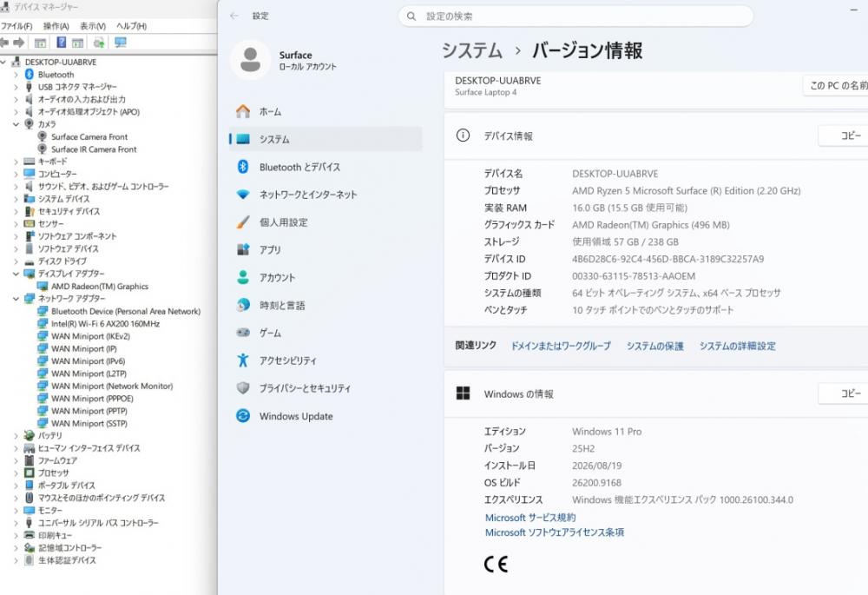Click the アプリ sidebar icon

tap(243, 250)
